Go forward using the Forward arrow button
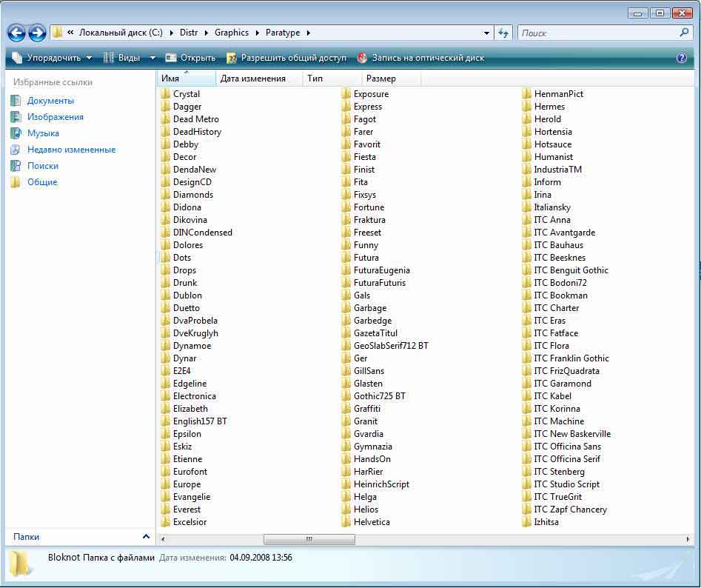The image size is (701, 588). pos(37,33)
